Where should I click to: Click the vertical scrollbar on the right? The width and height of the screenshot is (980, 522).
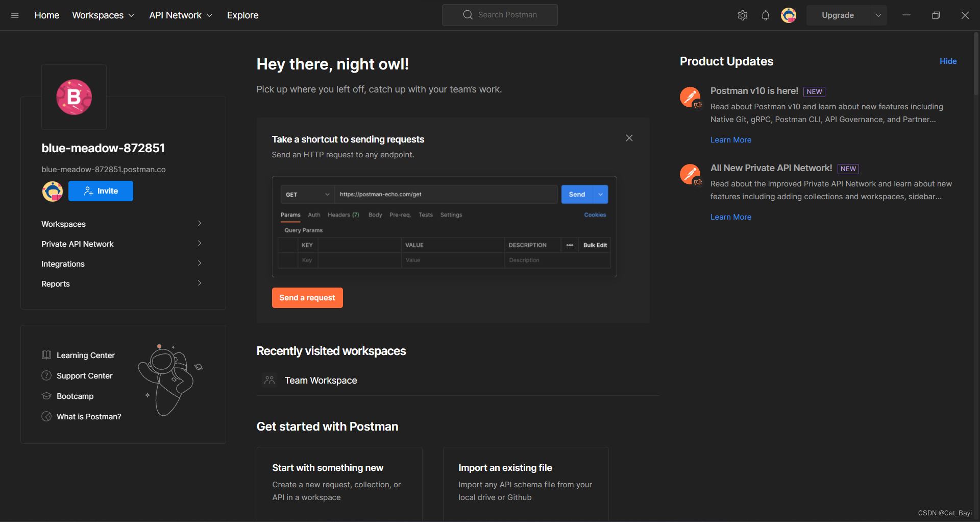pyautogui.click(x=976, y=64)
